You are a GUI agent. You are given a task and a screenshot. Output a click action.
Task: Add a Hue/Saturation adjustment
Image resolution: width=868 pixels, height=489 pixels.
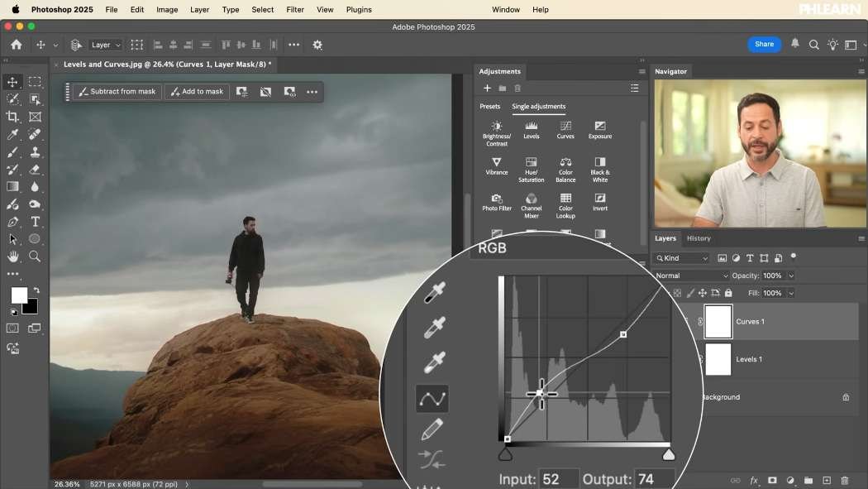coord(531,169)
